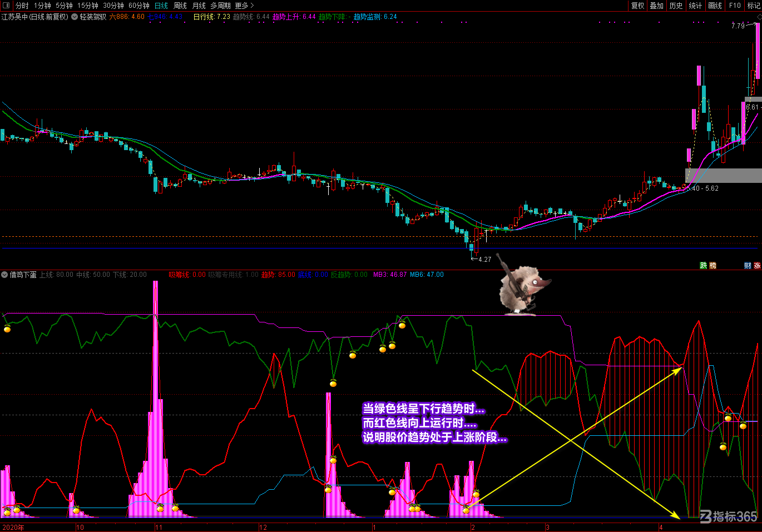Select the 周线 weekly chart tab
Screen dimensions: 762x532
180,6
